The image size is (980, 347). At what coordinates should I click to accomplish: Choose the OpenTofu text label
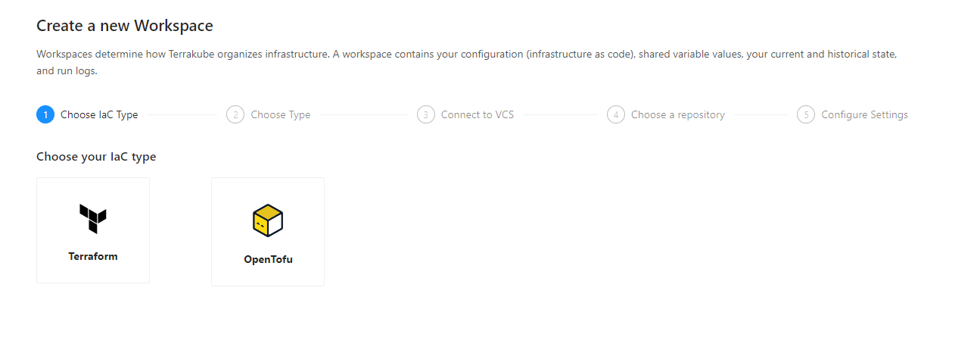[x=268, y=259]
